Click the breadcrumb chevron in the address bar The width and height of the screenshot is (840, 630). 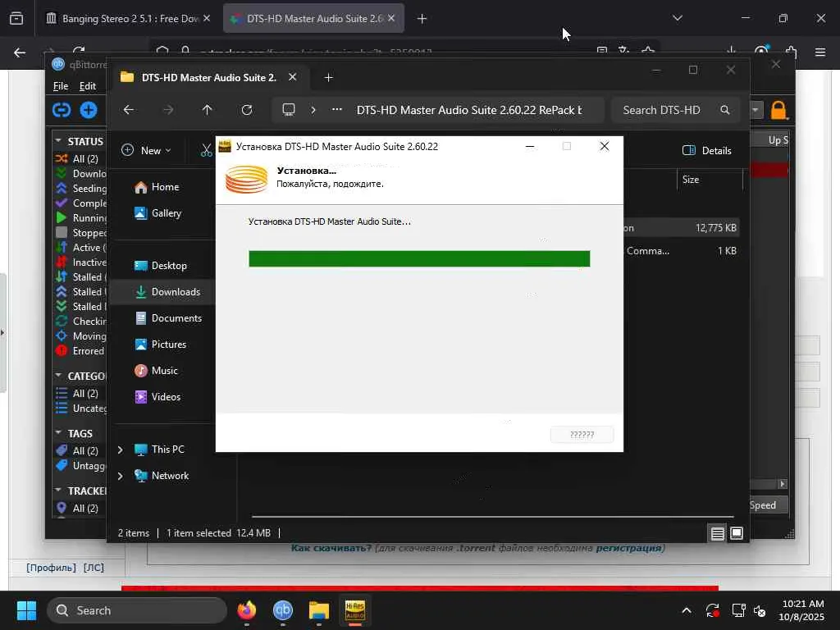[x=313, y=110]
